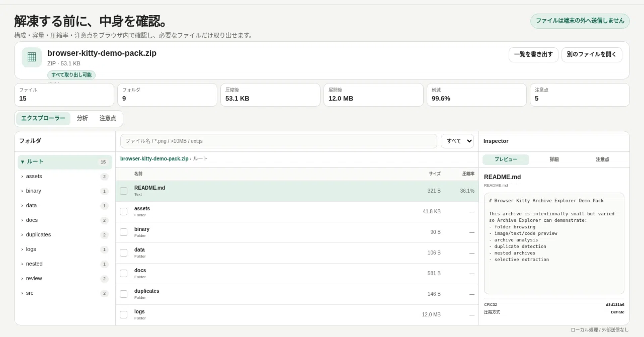The image size is (644, 337).
Task: Click the 注意点 5 stat card
Action: click(x=580, y=95)
